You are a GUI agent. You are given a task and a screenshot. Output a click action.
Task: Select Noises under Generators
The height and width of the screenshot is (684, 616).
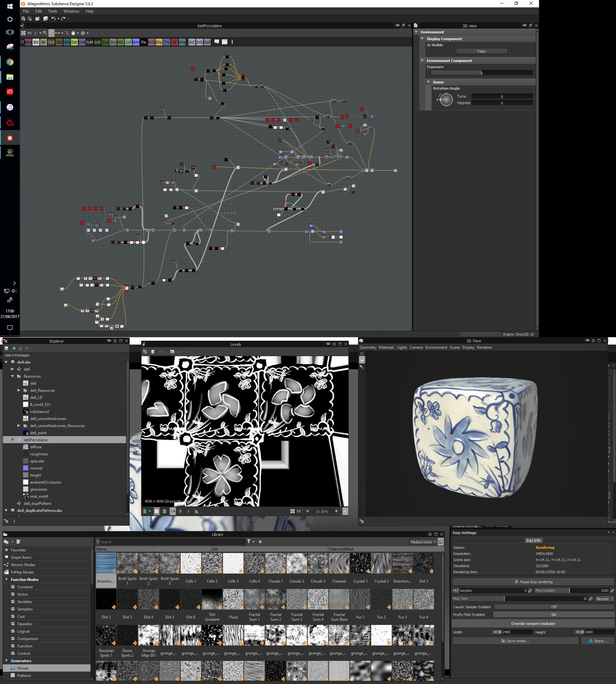click(47, 668)
